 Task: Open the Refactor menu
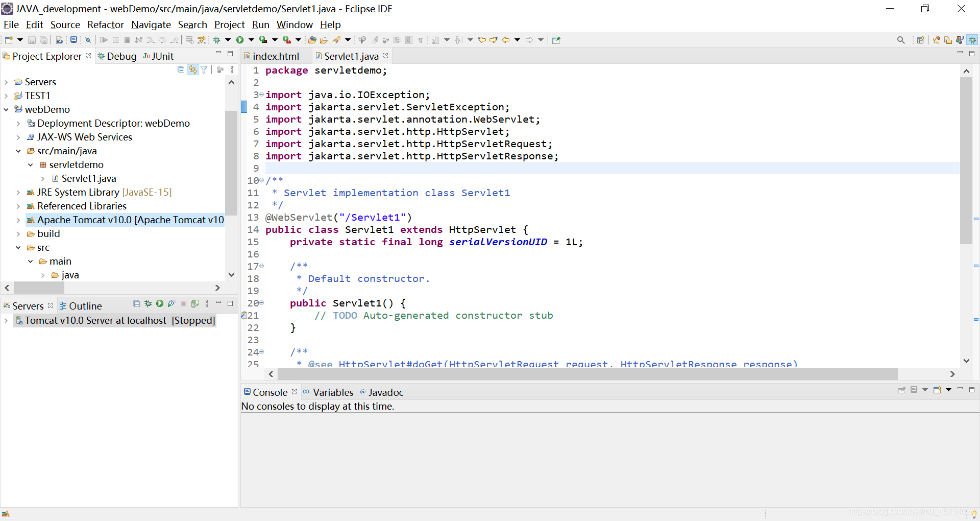(105, 25)
